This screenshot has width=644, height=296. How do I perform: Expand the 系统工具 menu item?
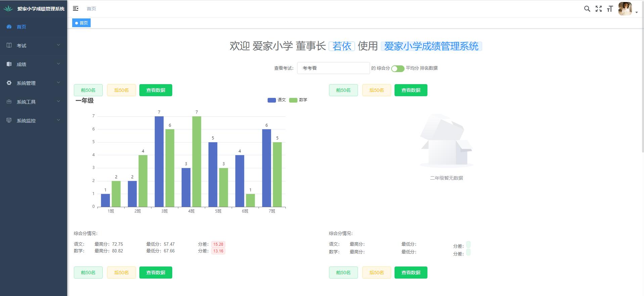34,102
